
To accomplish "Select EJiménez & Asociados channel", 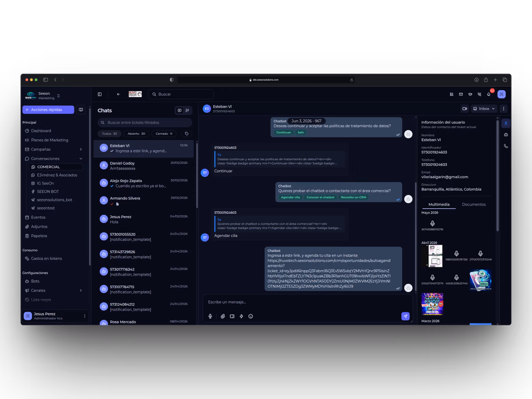I will tap(56, 175).
